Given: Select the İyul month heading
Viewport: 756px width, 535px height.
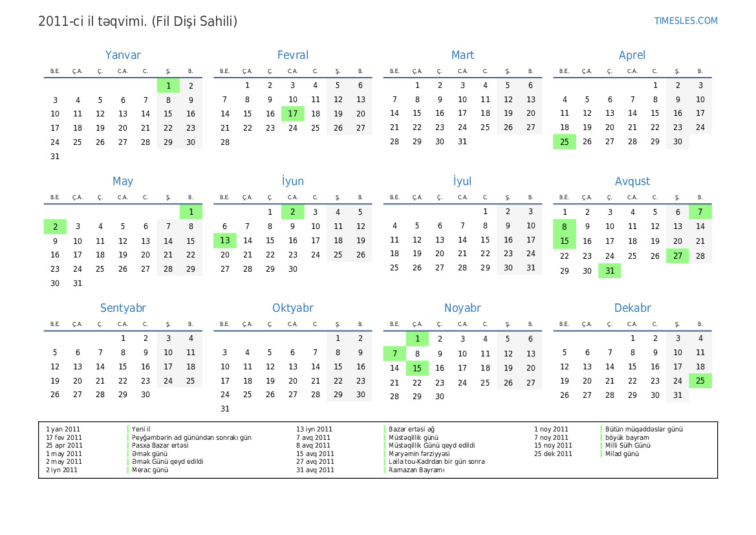Looking at the screenshot, I should click(x=462, y=181).
